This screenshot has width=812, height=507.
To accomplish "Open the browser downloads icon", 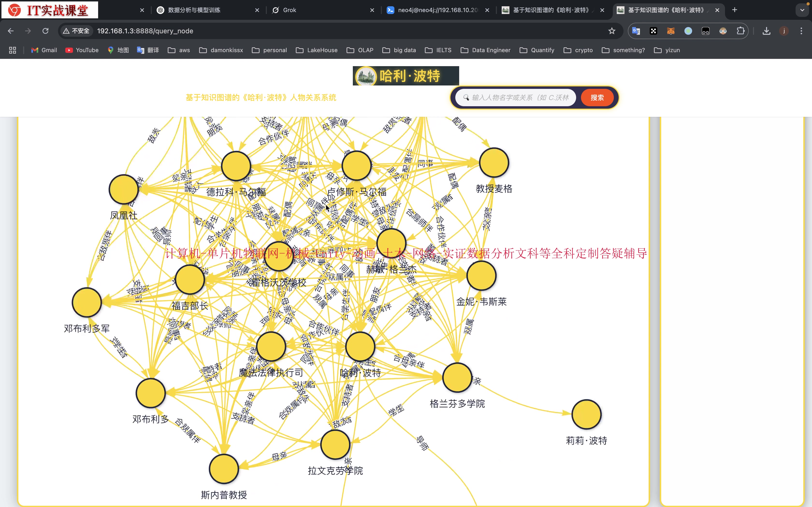I will 766,31.
